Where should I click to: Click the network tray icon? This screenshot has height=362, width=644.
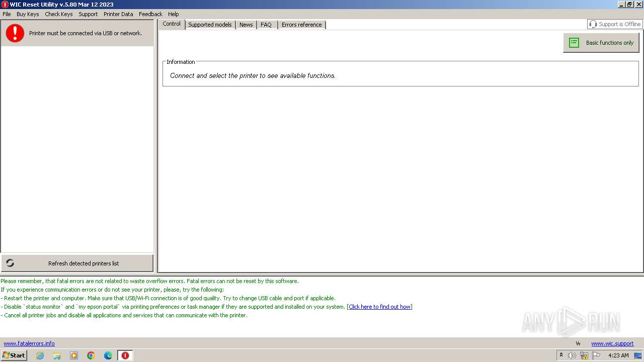(584, 355)
